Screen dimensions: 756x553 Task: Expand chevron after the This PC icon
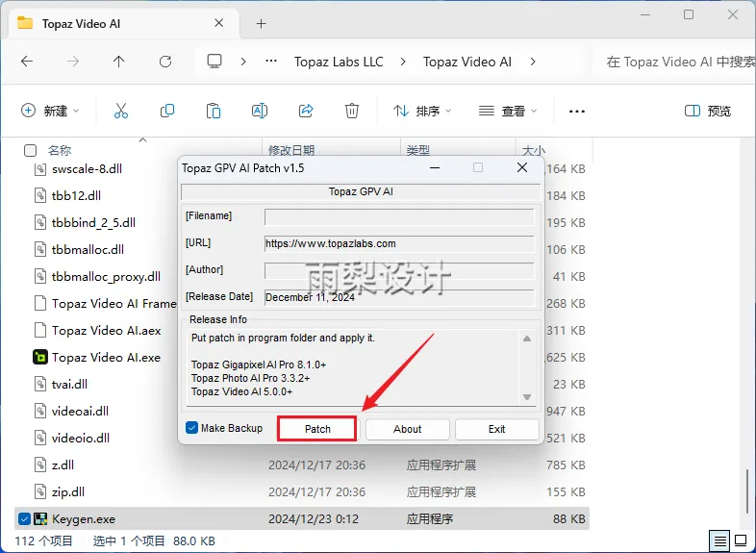click(x=243, y=62)
